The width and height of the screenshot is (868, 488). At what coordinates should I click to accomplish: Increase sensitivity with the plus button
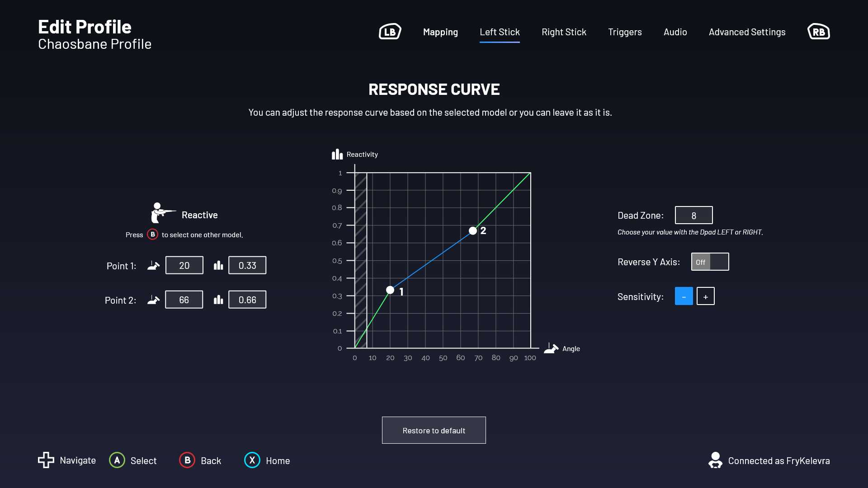(705, 296)
